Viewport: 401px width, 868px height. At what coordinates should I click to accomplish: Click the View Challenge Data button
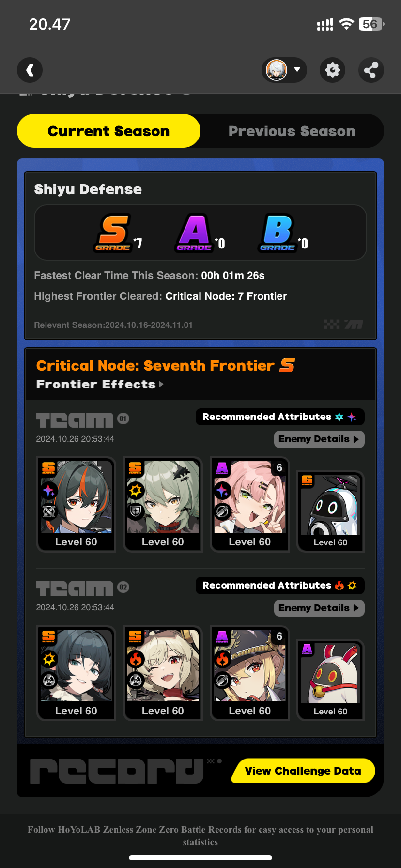click(x=303, y=771)
